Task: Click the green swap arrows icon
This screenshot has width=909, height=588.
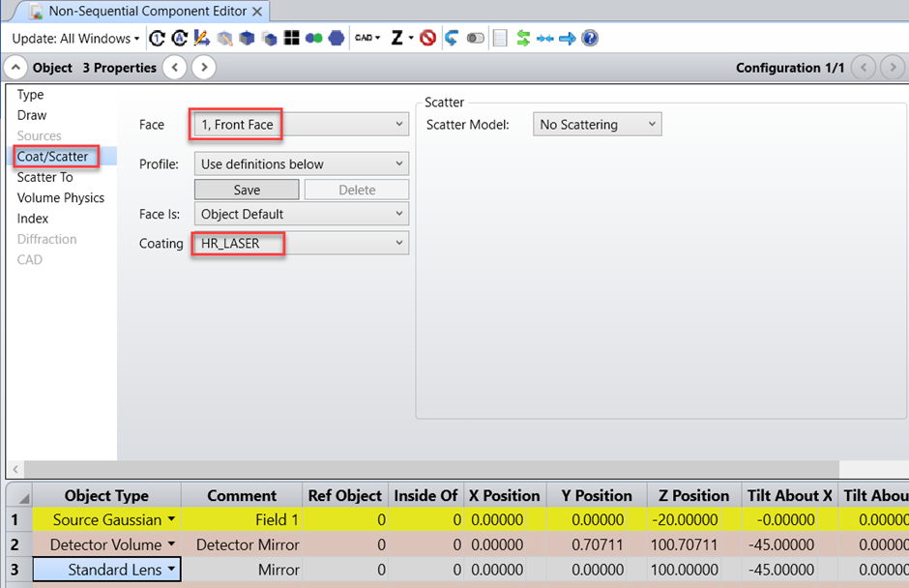Action: (x=522, y=38)
